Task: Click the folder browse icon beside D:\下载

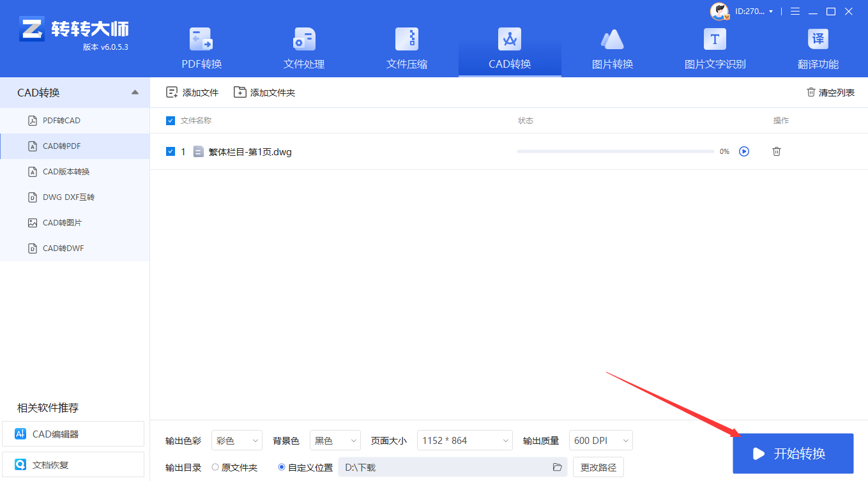Action: pyautogui.click(x=556, y=467)
